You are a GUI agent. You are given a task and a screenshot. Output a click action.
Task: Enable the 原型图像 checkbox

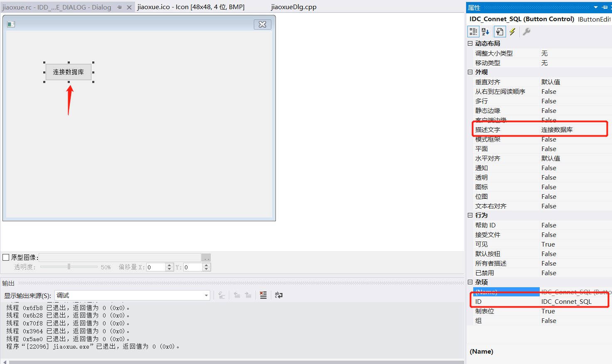[x=6, y=257]
